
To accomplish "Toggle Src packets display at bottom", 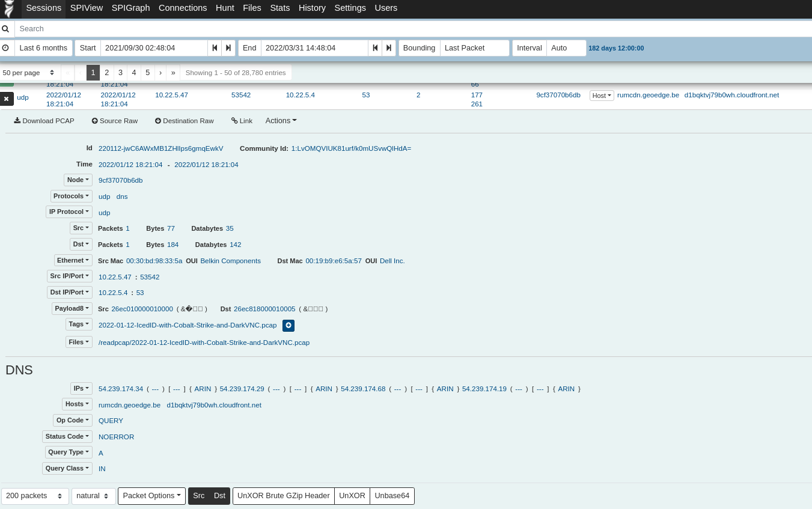I will (x=199, y=496).
